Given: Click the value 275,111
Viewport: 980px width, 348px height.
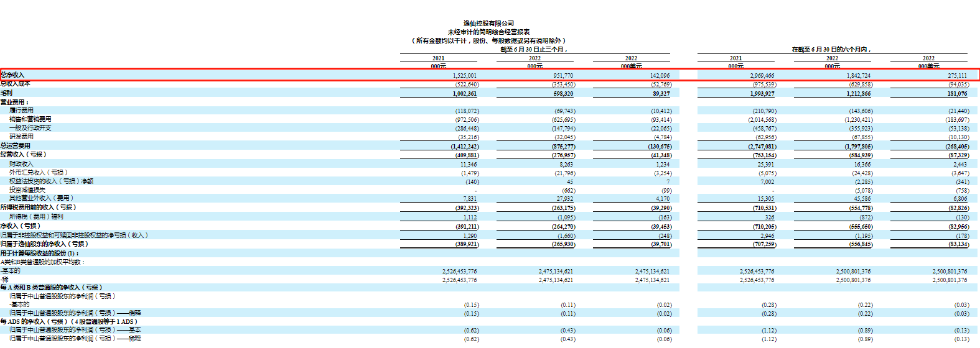Looking at the screenshot, I should [x=957, y=75].
